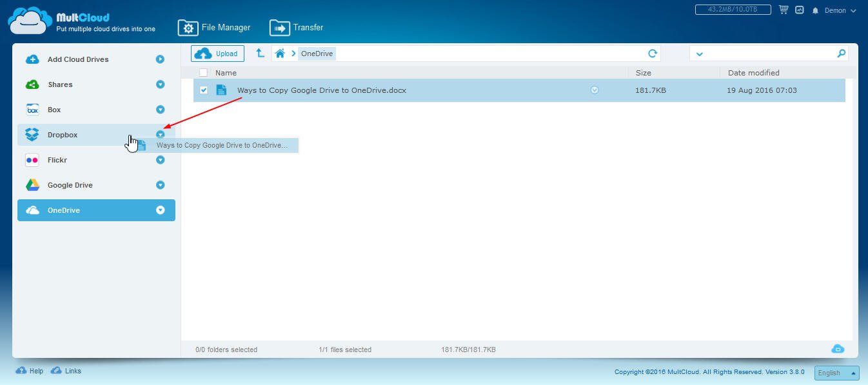Image resolution: width=868 pixels, height=385 pixels.
Task: Open the Help link
Action: click(36, 371)
